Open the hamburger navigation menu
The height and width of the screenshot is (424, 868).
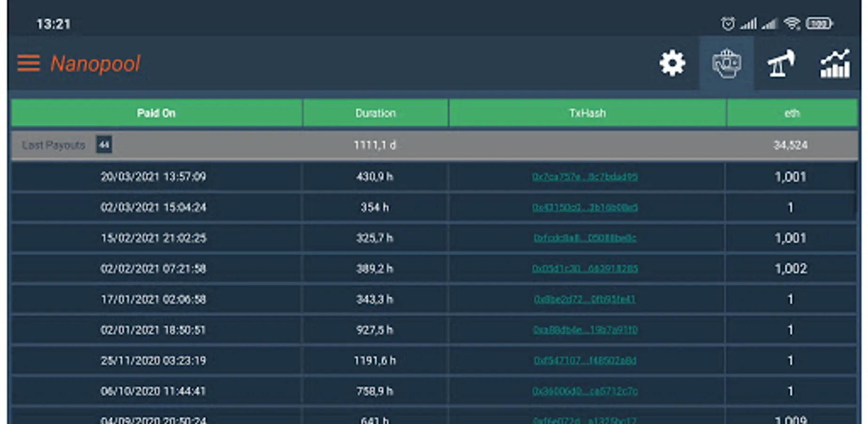pos(29,63)
